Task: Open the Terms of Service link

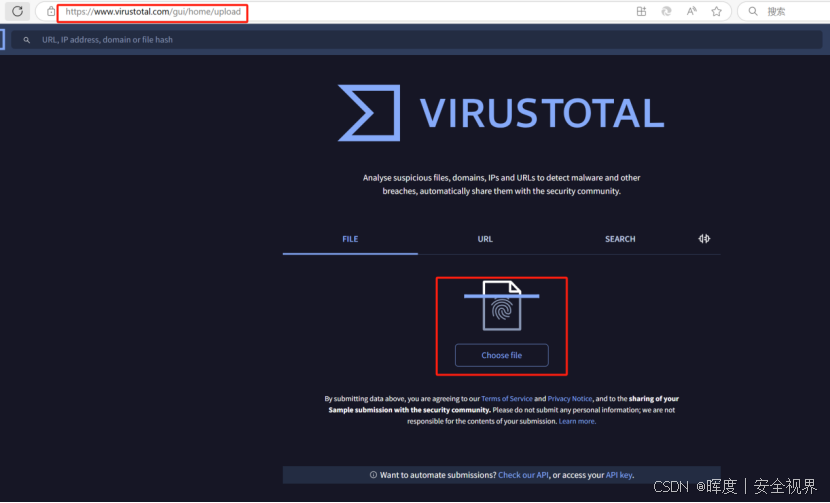Action: point(507,399)
